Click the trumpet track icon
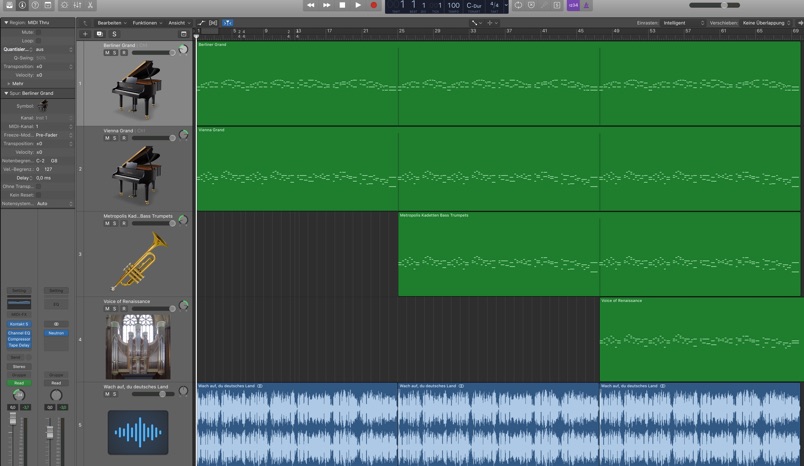This screenshot has width=804, height=466. tap(138, 260)
